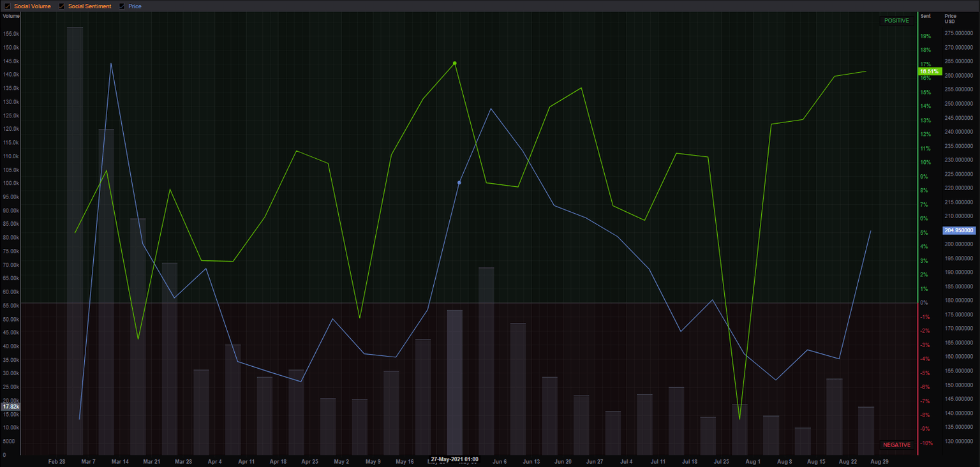This screenshot has height=467, width=980.
Task: Disable the Price series checkbox
Action: (122, 6)
